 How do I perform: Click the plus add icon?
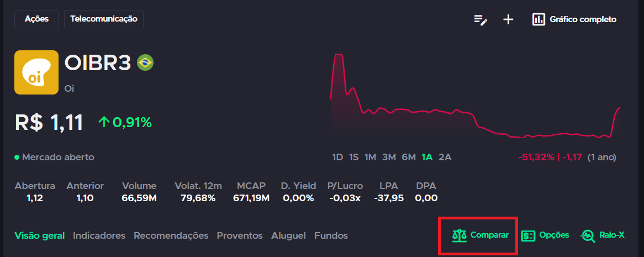[x=509, y=20]
